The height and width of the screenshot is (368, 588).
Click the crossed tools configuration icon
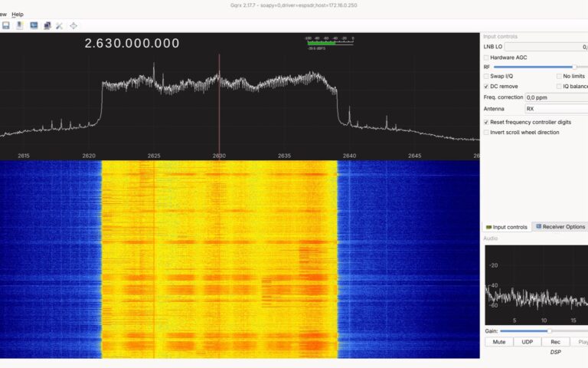coord(59,25)
